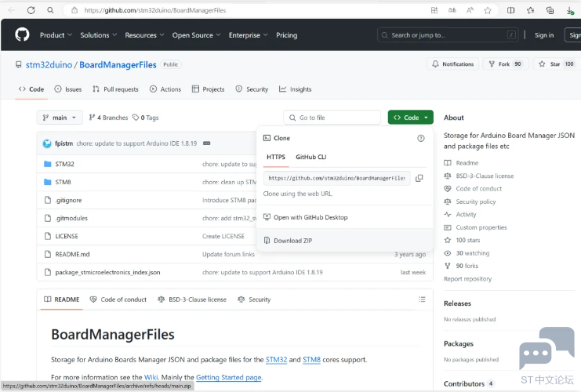Viewport: 581px width, 392px height.
Task: Copy clone URL to clipboard
Action: tap(419, 178)
